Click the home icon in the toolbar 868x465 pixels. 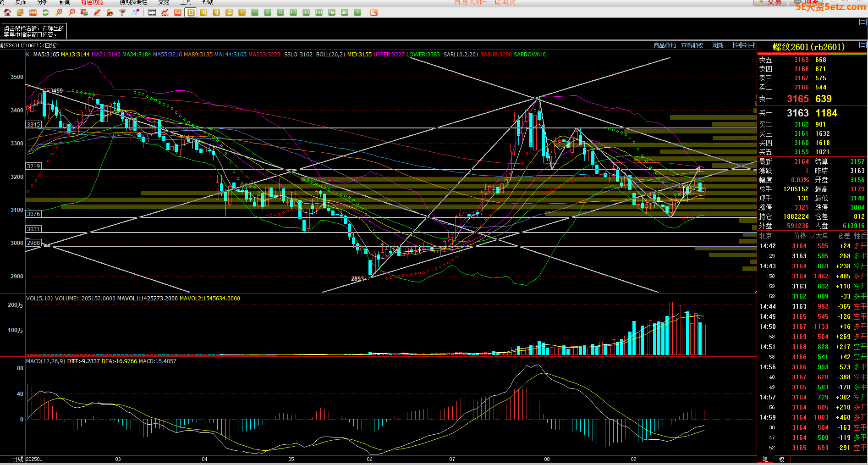pos(7,12)
